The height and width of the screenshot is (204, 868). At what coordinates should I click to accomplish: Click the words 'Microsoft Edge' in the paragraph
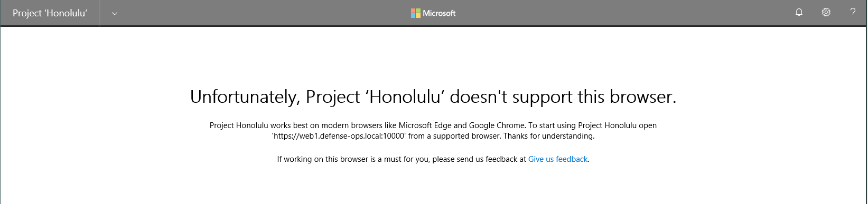click(x=425, y=125)
